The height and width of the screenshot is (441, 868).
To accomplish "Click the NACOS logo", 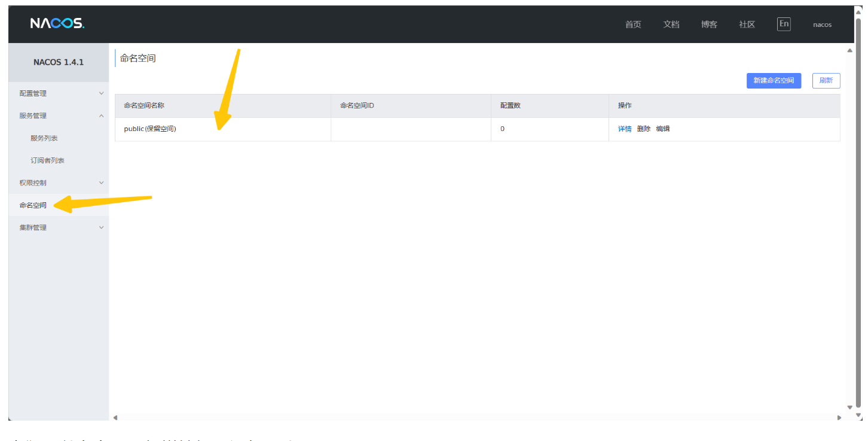I will point(57,23).
